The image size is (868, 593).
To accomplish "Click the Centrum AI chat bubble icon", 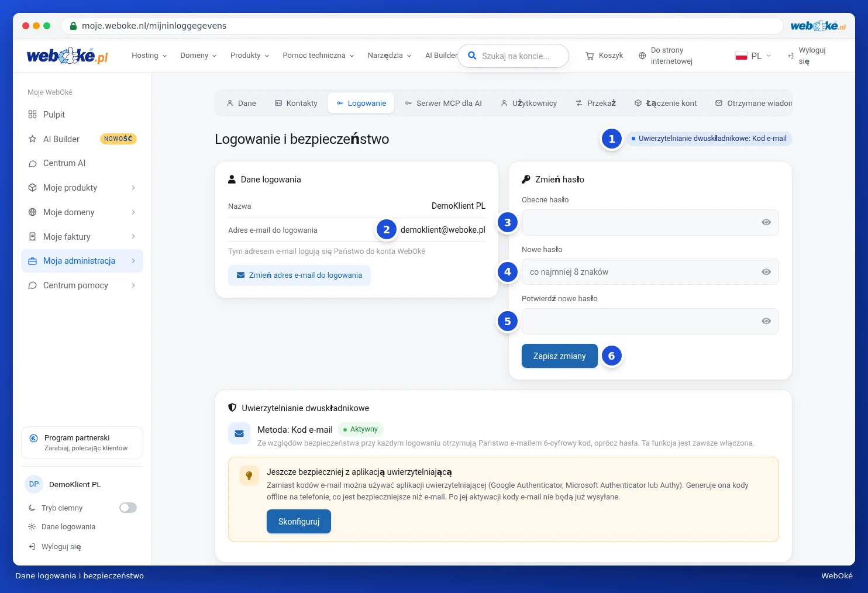I will click(32, 164).
